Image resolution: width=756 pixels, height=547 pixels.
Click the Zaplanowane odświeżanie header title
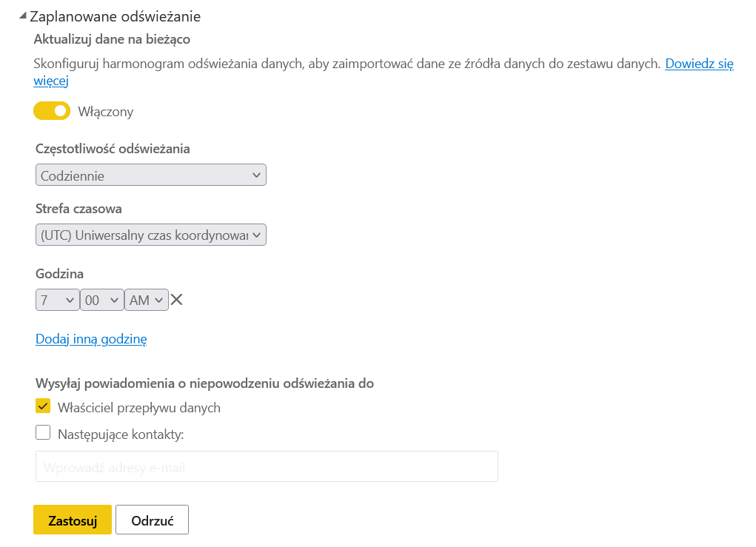(115, 16)
